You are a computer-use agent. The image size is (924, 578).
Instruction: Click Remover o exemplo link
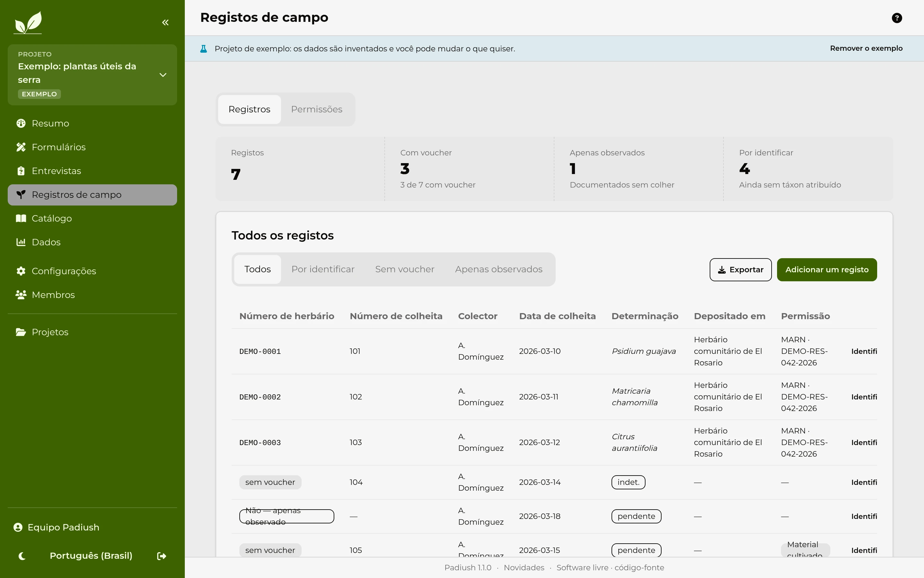pyautogui.click(x=866, y=48)
